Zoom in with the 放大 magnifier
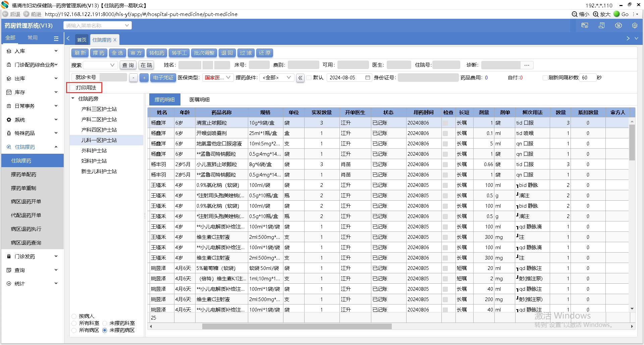The image size is (644, 345). coord(596,14)
